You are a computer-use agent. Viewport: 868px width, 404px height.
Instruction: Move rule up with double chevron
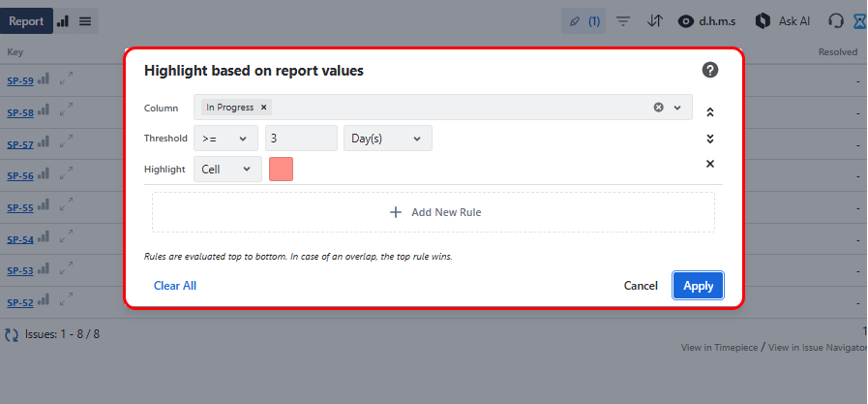(709, 112)
